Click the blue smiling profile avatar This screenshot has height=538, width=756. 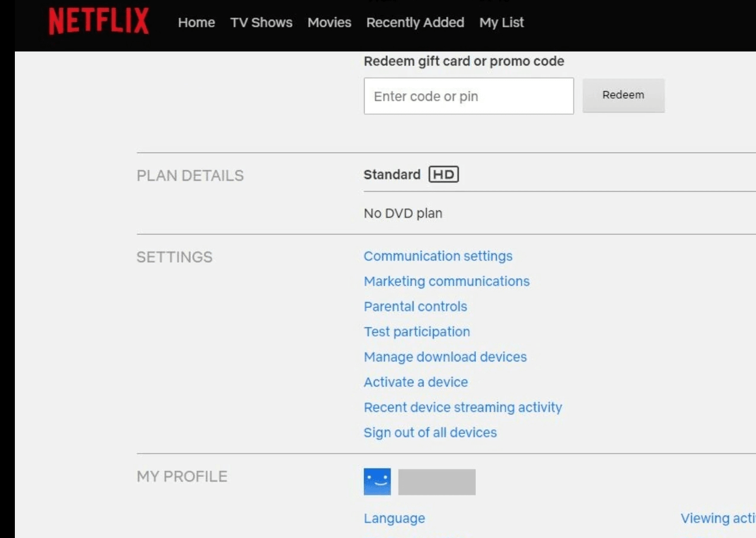pos(377,482)
